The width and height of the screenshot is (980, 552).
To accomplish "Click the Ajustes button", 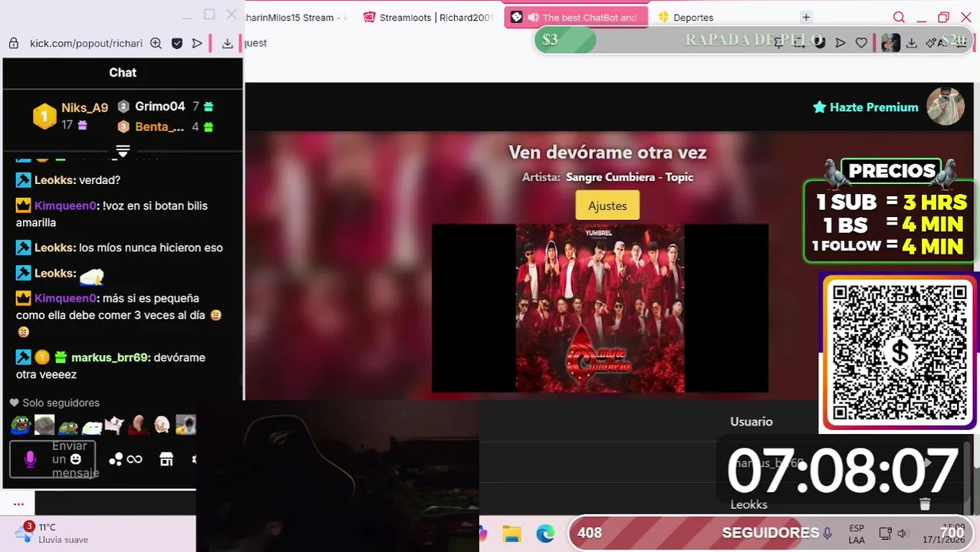I will tap(607, 205).
